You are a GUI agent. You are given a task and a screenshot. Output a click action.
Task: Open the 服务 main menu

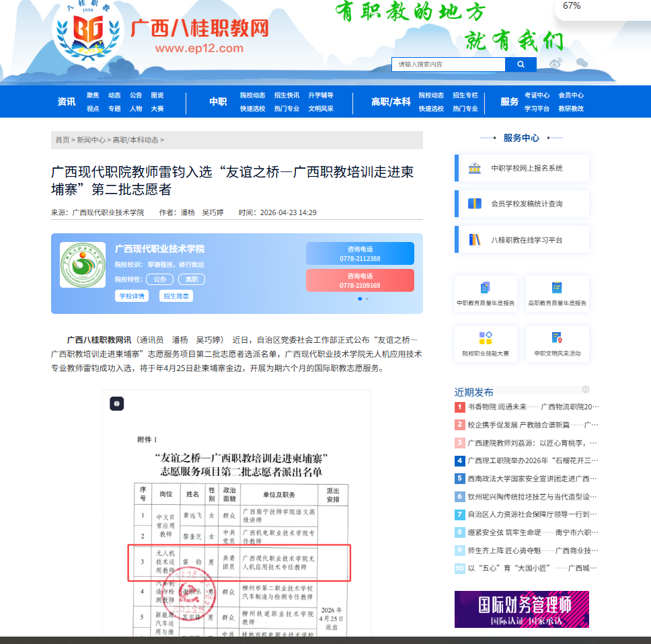[x=509, y=102]
